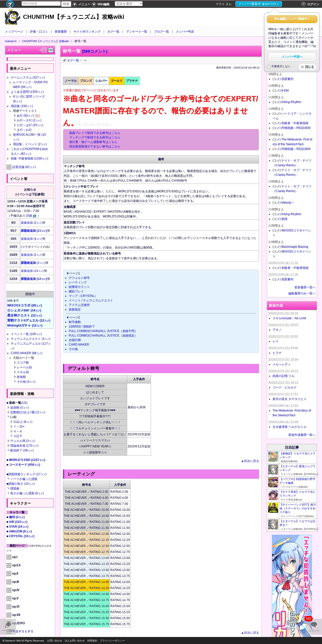
Task: Open the サイト内ランキング nav item
Action: pos(87,32)
